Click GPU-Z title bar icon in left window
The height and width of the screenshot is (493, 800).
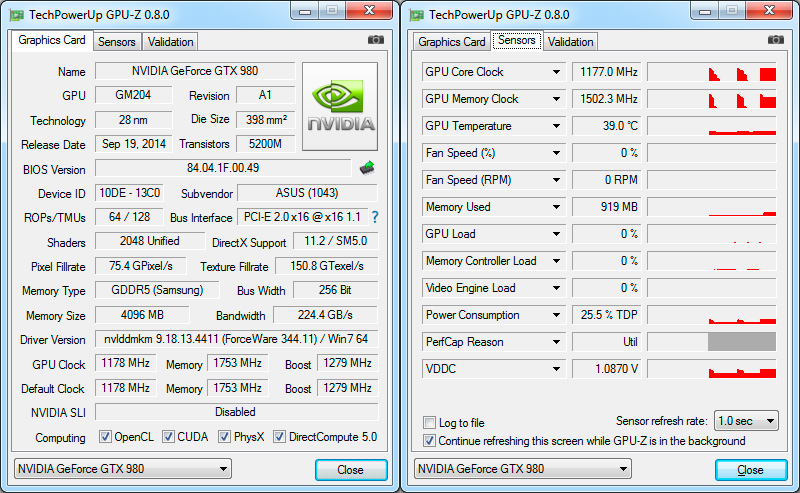coord(17,15)
